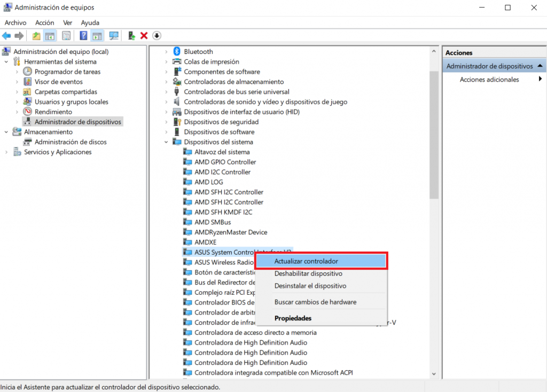Click the blue Help question mark icon
The width and height of the screenshot is (547, 392).
(x=83, y=36)
